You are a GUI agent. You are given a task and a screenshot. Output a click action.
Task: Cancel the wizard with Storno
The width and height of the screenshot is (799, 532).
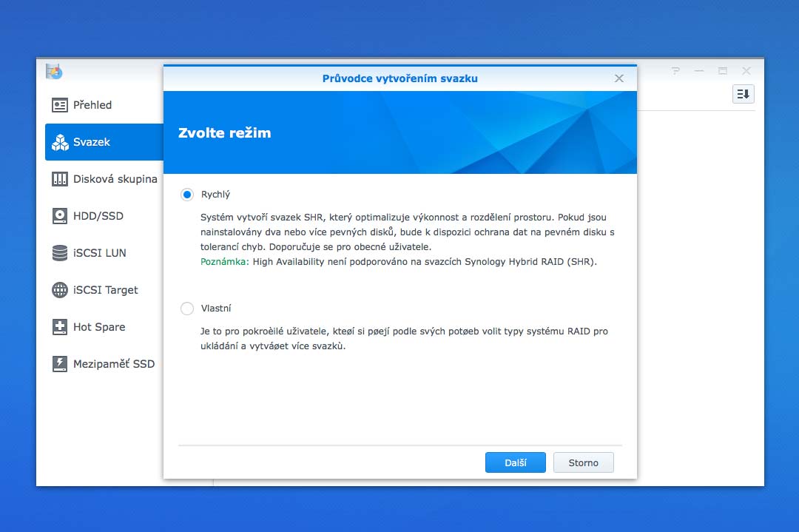[x=583, y=462]
